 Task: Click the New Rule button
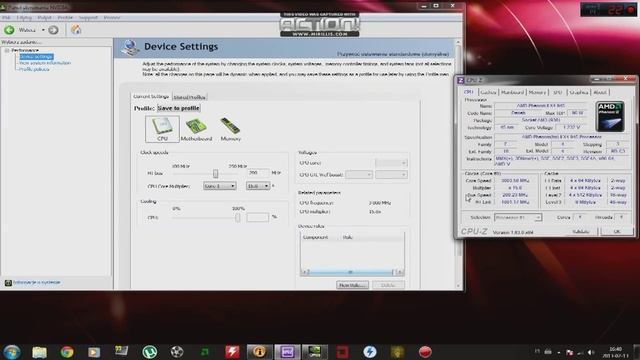tap(352, 285)
